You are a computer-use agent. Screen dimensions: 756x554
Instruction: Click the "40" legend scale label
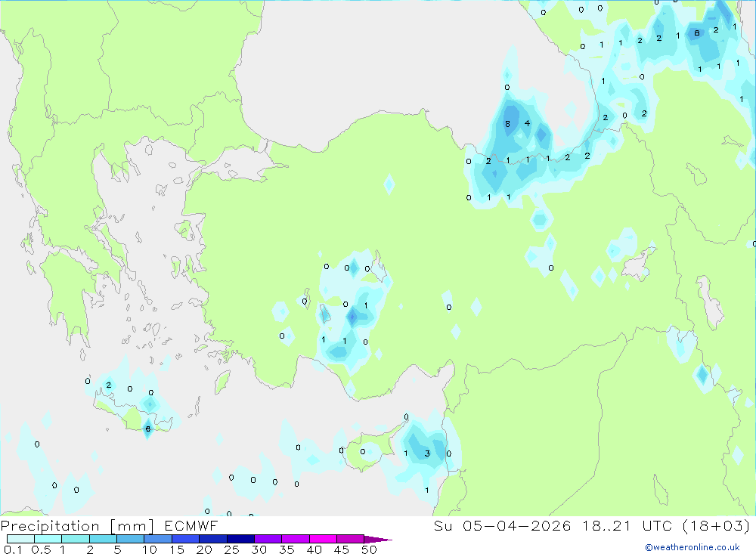314,549
